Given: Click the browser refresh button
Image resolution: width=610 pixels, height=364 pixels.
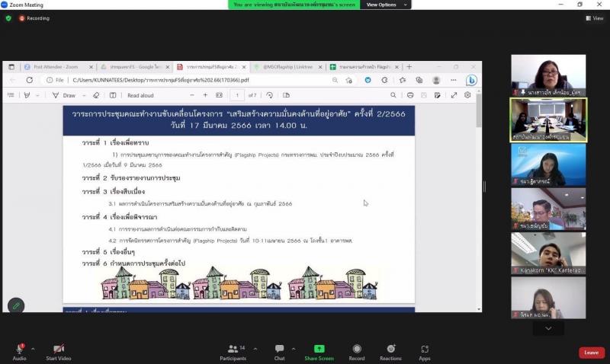Looking at the screenshot, I should [x=30, y=80].
